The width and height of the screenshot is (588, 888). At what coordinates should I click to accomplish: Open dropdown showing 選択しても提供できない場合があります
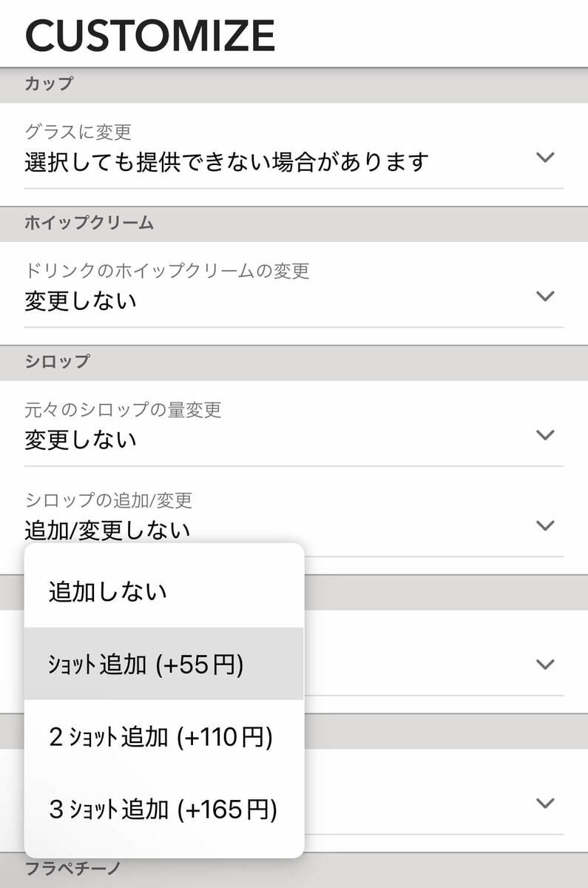tap(226, 161)
